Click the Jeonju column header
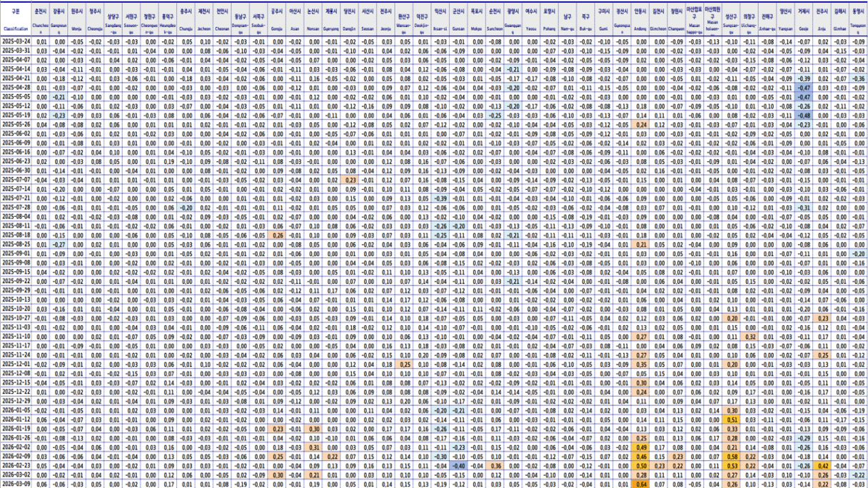The image size is (868, 488). click(x=386, y=20)
